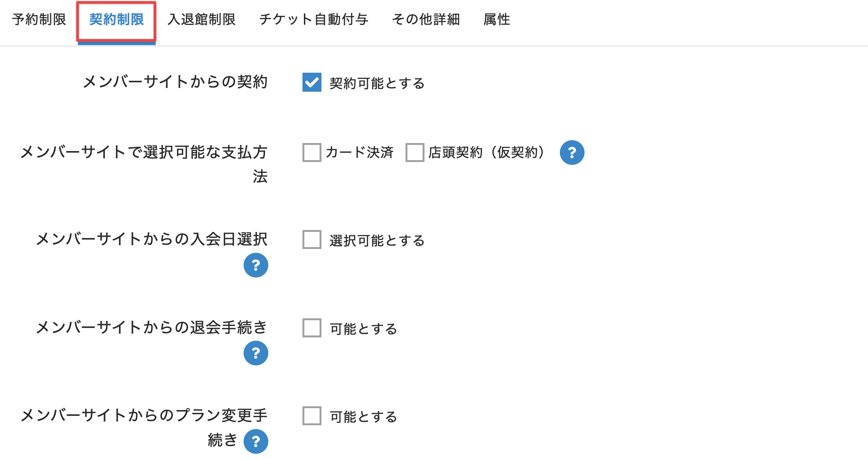Image resolution: width=868 pixels, height=459 pixels.
Task: Enable 店頭契約（仮契約） checkbox
Action: click(x=415, y=153)
